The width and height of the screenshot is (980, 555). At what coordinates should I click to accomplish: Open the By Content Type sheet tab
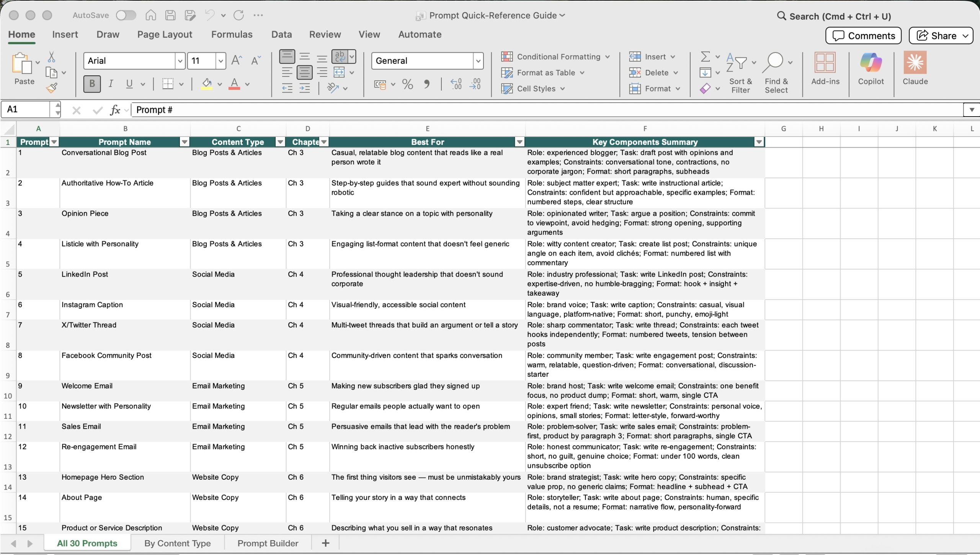tap(177, 543)
